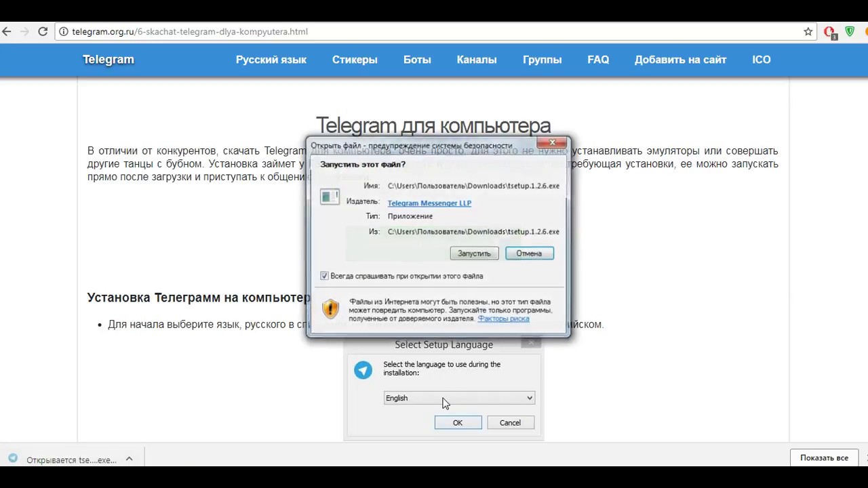Open the Каналы menu item
This screenshot has width=868, height=488.
coord(477,60)
